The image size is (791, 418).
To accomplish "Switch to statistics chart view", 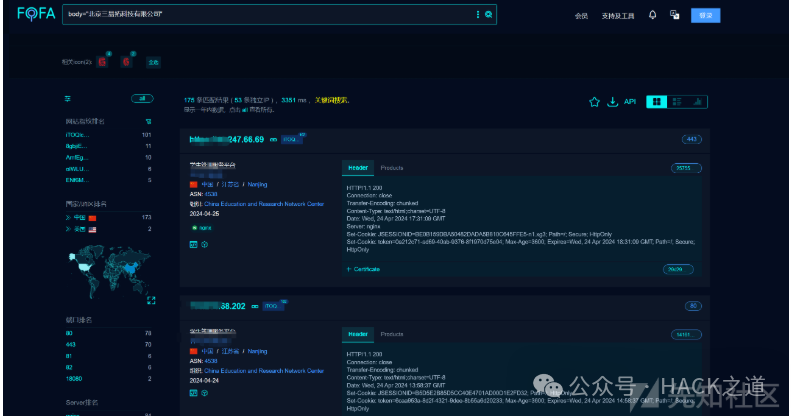I will [x=698, y=102].
